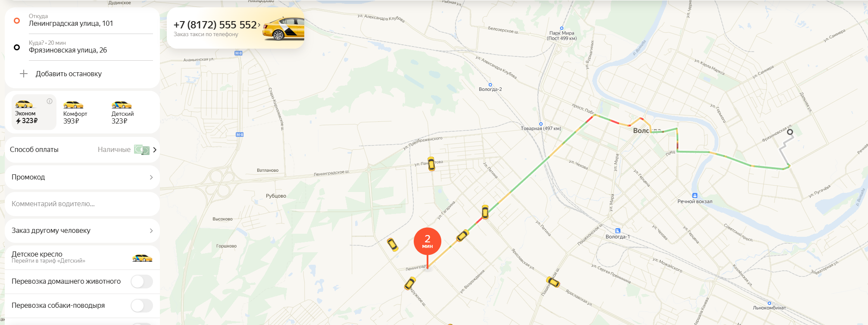Viewport: 868px width, 325px height.
Task: Click the cash payment icon beside Наличные
Action: [142, 150]
